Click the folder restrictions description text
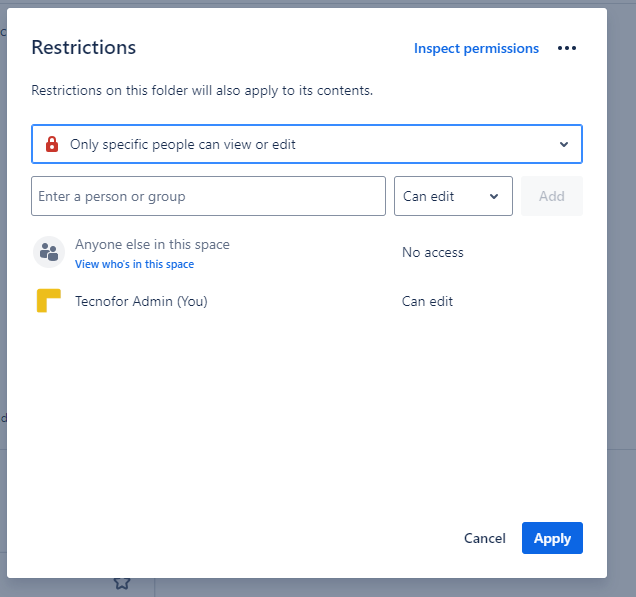 pos(202,91)
